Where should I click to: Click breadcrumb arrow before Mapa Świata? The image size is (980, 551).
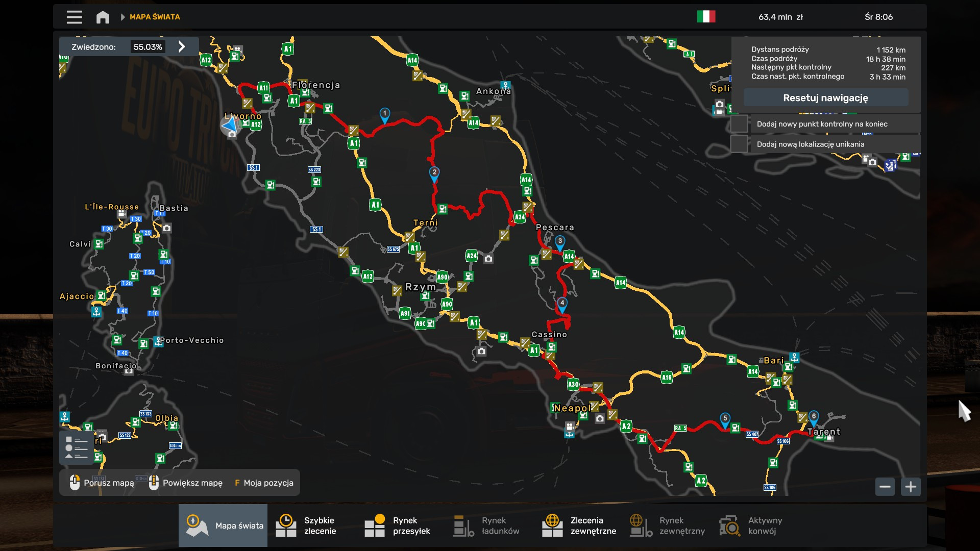[122, 17]
